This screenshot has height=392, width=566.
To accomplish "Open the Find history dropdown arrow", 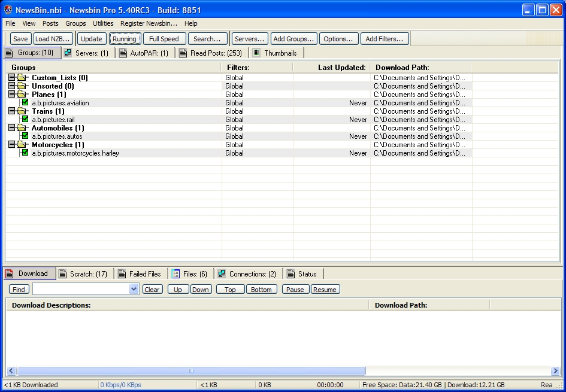I will [134, 289].
